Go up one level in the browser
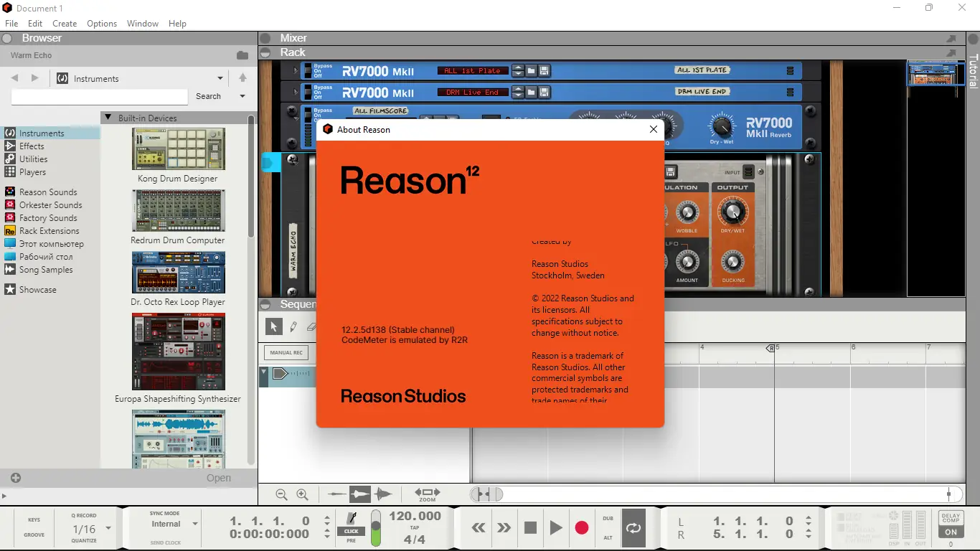Screen dimensions: 980x551 [242, 78]
